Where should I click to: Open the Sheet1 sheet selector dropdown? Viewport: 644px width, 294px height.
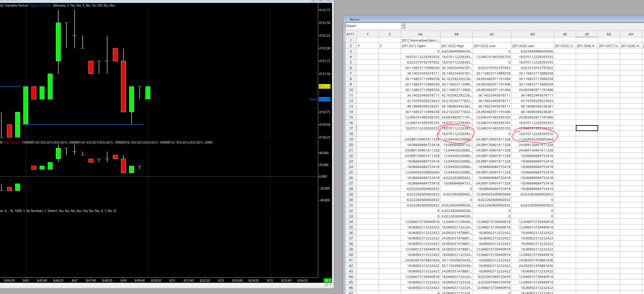[402, 26]
